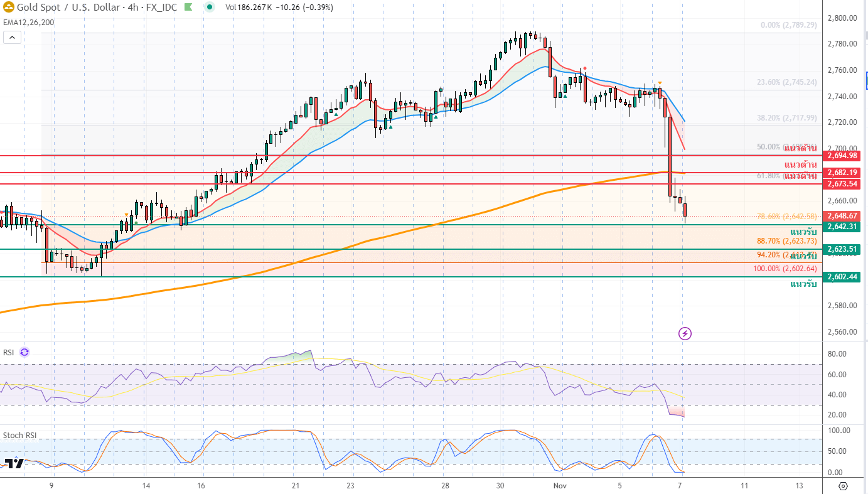Collapse the indicator legend with the chevron

11,37
